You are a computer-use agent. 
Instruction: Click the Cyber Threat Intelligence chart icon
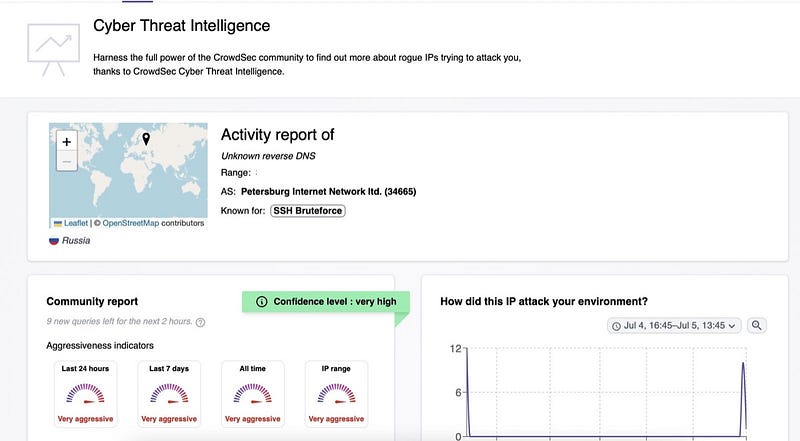tap(54, 49)
